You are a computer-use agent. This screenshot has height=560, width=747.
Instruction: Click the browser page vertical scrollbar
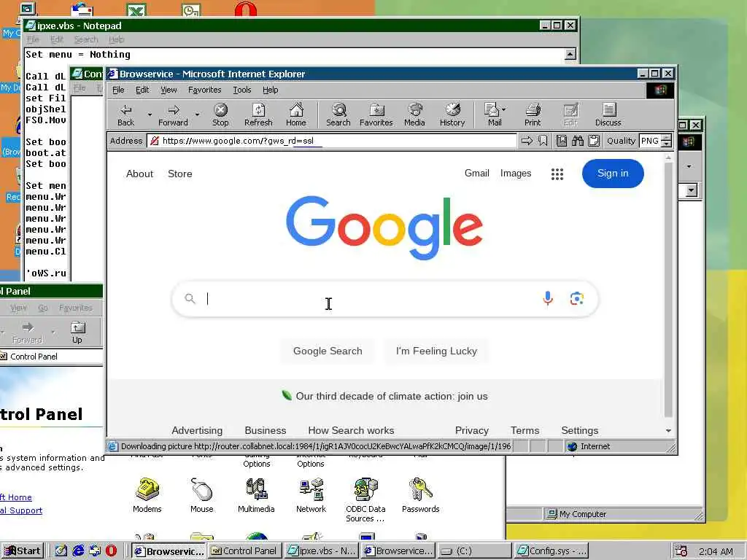tap(668, 289)
